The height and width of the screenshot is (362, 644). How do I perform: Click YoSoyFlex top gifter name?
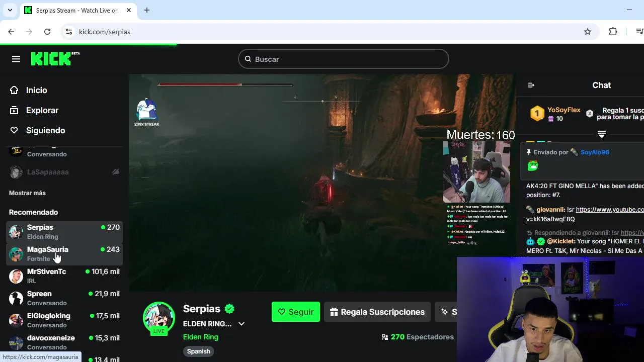(x=564, y=110)
